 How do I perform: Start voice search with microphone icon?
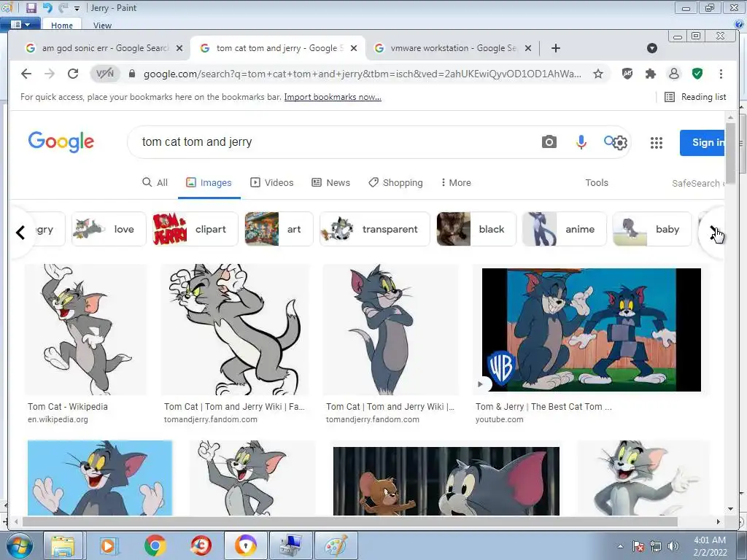pos(581,142)
